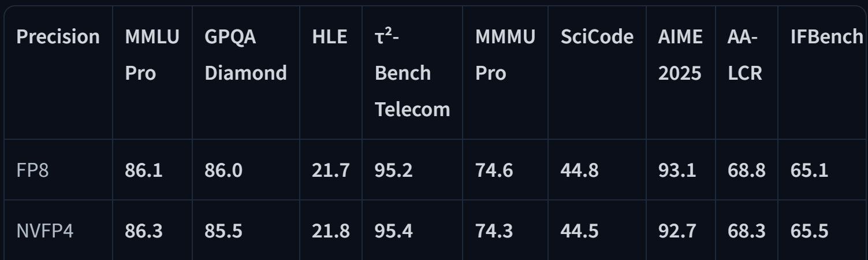Viewport: 868px width, 260px height.
Task: Select NVFP4 GPQA Diamond value 85.5
Action: click(x=223, y=232)
